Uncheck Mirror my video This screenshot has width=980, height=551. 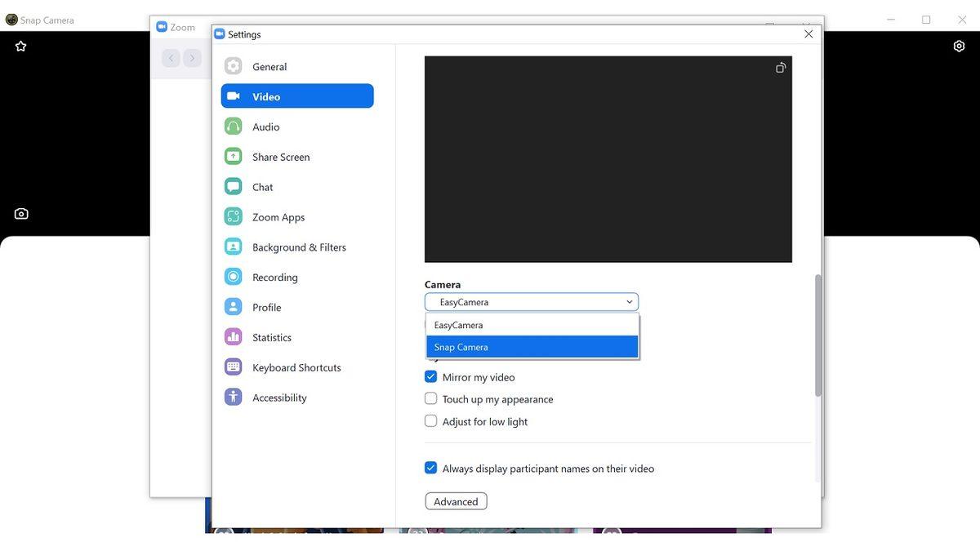431,377
